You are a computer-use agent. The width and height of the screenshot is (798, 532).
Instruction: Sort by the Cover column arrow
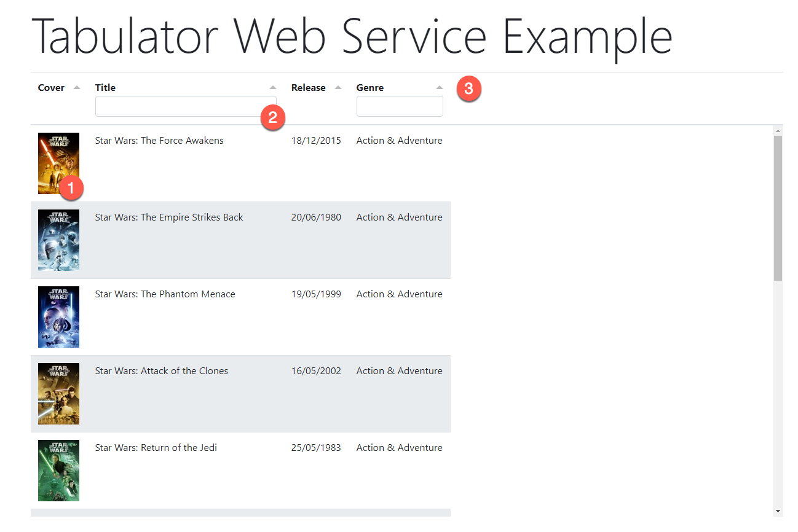(x=77, y=88)
